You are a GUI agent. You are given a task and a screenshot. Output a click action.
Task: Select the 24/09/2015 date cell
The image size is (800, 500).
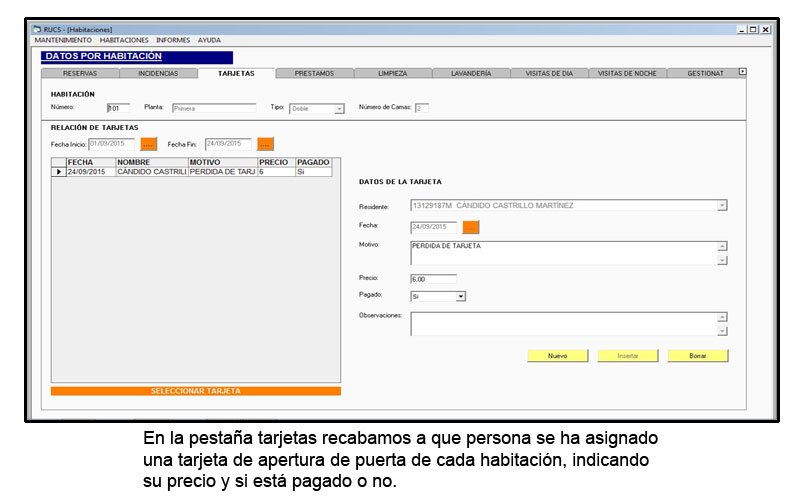[91, 172]
